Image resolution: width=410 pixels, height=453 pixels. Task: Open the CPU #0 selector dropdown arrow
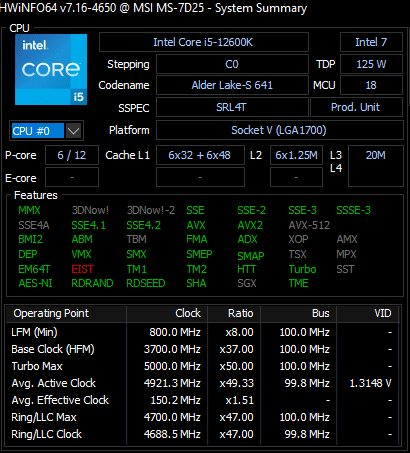[74, 131]
